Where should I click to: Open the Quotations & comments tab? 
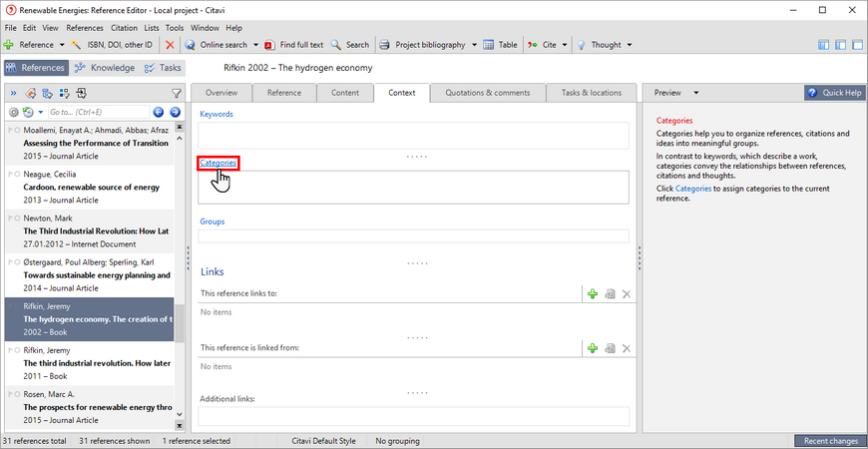(488, 93)
